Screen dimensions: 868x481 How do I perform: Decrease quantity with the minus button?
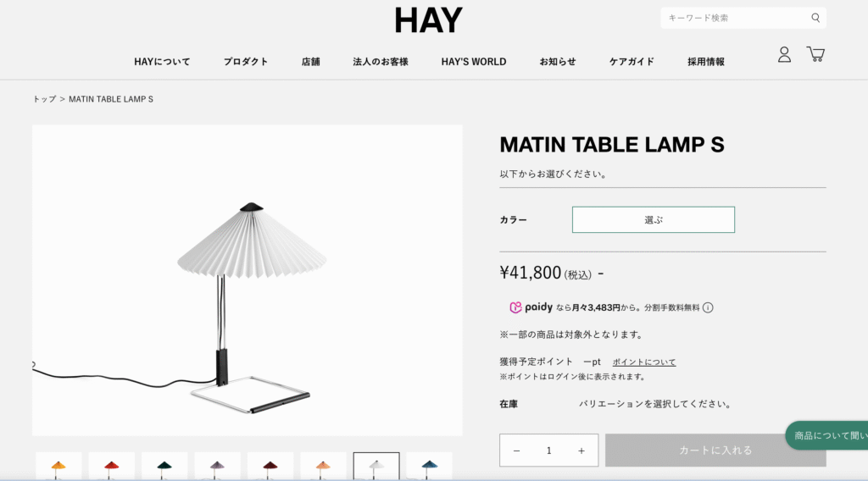click(516, 451)
